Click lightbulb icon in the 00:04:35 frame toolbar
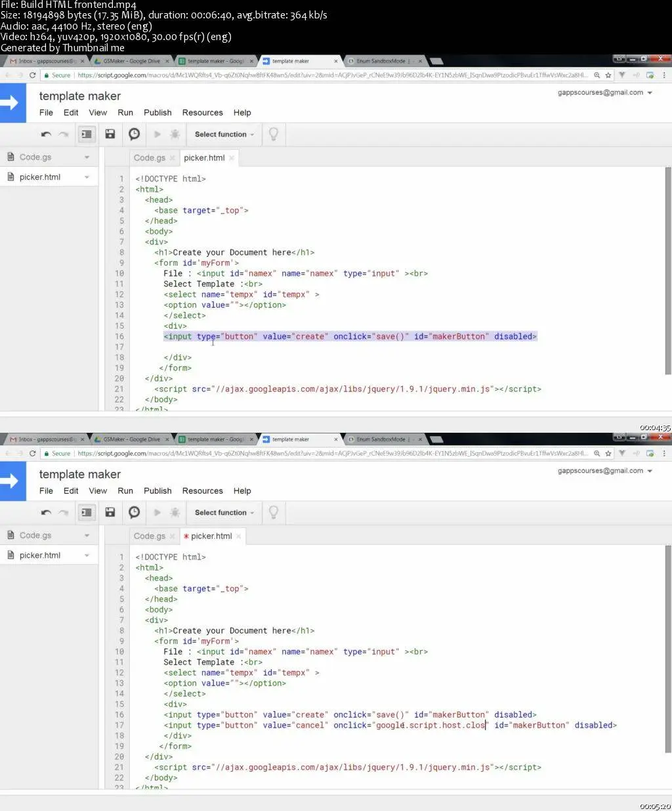The image size is (672, 811). point(274,134)
